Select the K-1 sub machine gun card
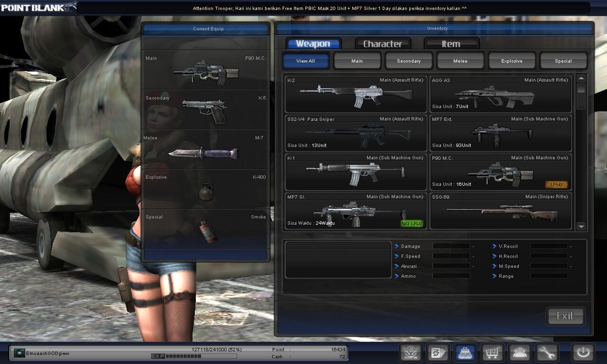 coord(356,172)
